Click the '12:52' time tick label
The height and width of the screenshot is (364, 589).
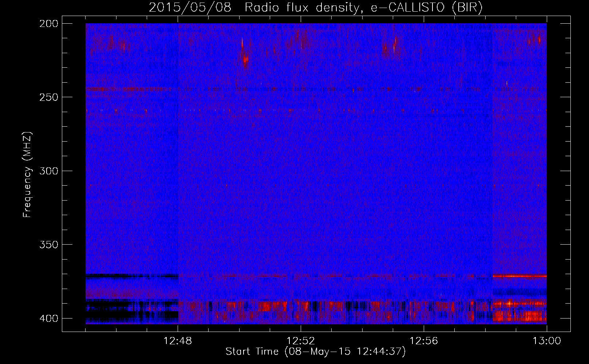tap(301, 341)
